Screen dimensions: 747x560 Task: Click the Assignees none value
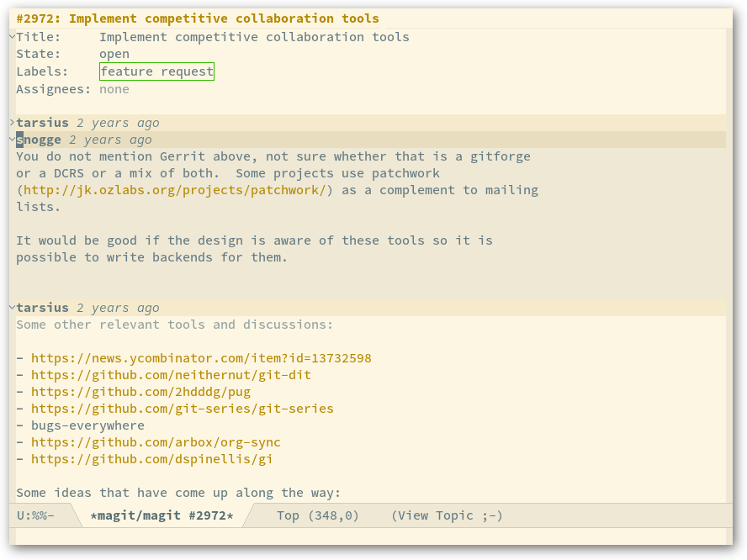coord(114,89)
